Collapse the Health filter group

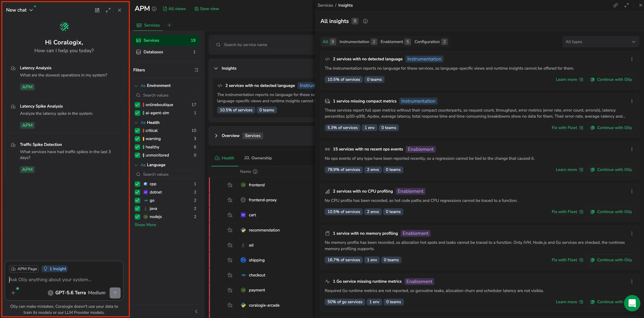[136, 123]
